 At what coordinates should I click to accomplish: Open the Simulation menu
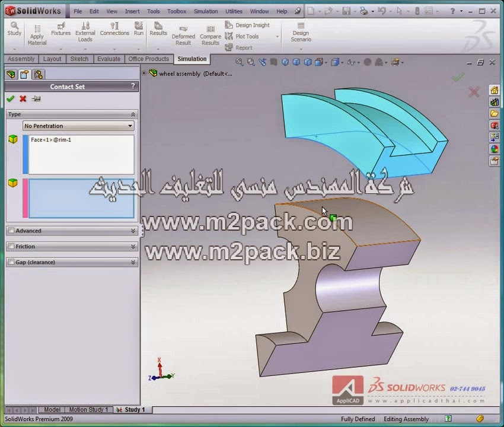pos(206,11)
